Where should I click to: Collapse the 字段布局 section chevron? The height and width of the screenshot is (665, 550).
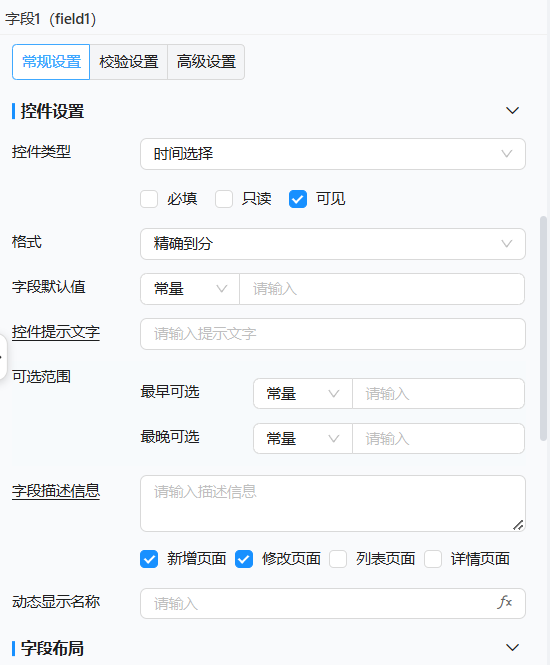coord(513,648)
